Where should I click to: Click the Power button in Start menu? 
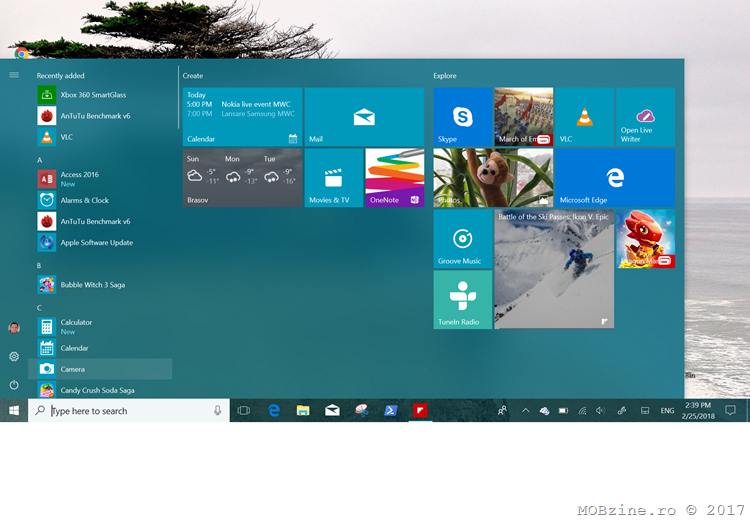tap(14, 385)
